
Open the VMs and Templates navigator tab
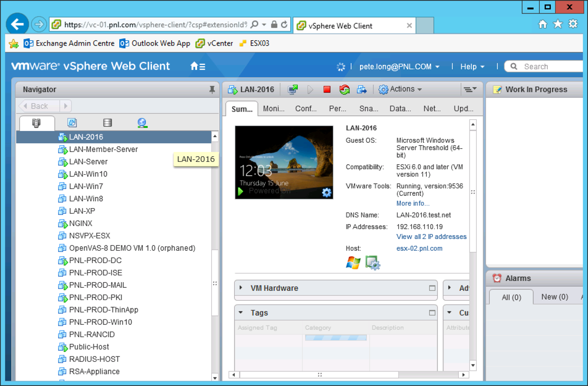point(72,122)
